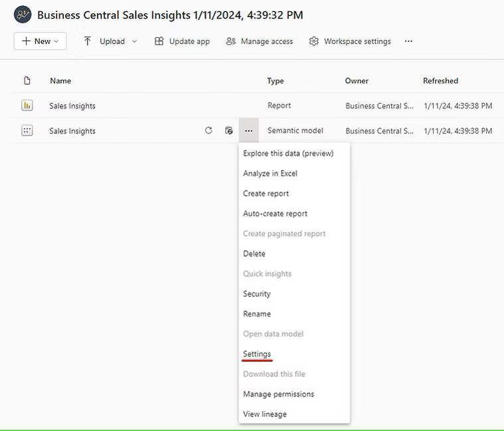Click the refresh now icon on semantic model row
504x431 pixels.
(209, 131)
